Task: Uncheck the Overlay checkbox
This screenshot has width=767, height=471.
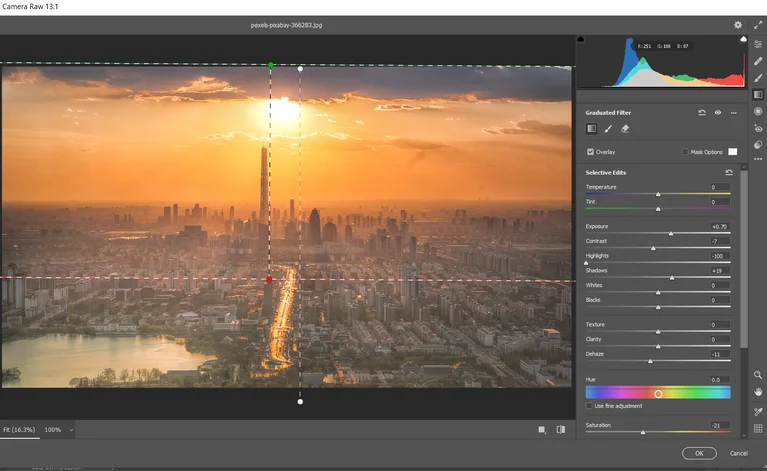Action: tap(590, 152)
